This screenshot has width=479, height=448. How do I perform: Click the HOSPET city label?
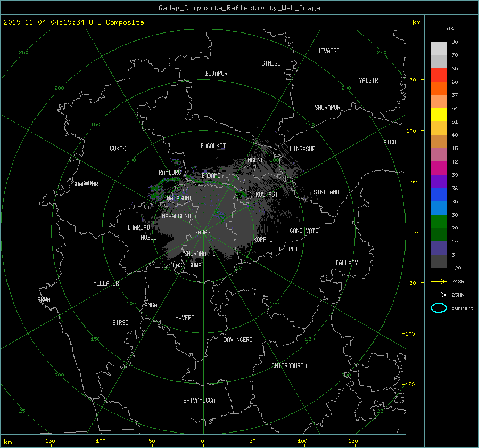pyautogui.click(x=288, y=249)
